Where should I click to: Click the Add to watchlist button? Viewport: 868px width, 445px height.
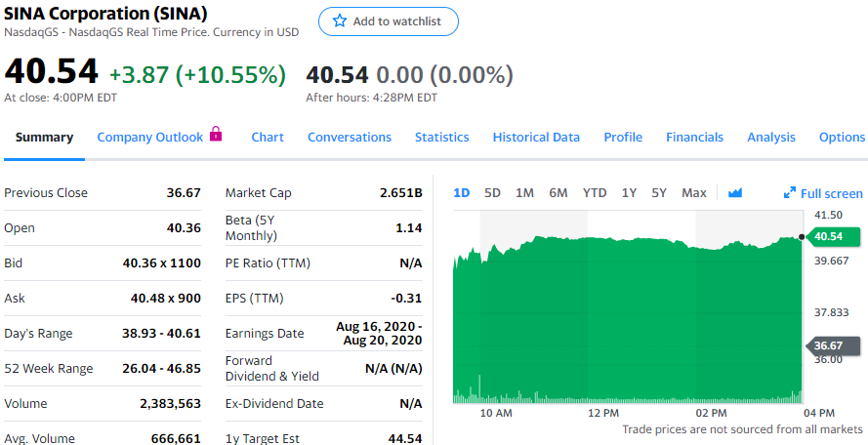(388, 21)
